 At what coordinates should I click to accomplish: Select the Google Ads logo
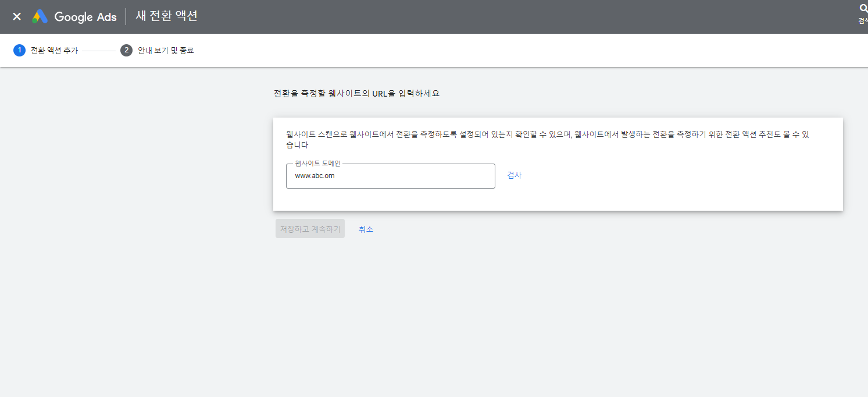coord(74,16)
